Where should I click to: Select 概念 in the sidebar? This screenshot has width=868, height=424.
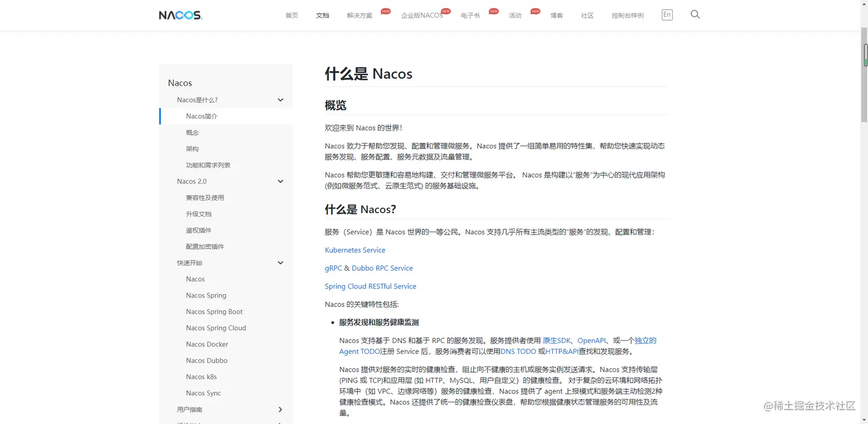click(x=192, y=133)
